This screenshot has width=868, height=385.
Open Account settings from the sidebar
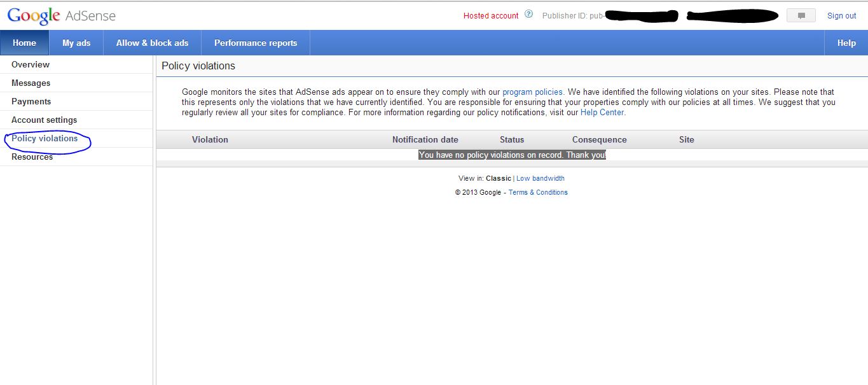click(45, 120)
